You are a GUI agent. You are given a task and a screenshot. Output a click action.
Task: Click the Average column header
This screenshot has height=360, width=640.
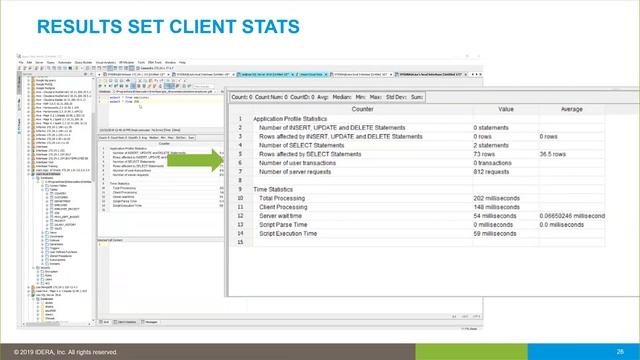pos(571,109)
